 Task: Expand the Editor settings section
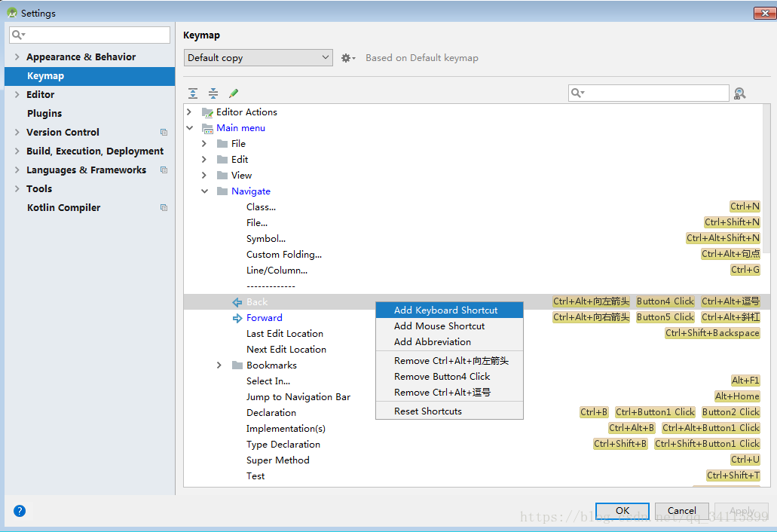pyautogui.click(x=17, y=95)
